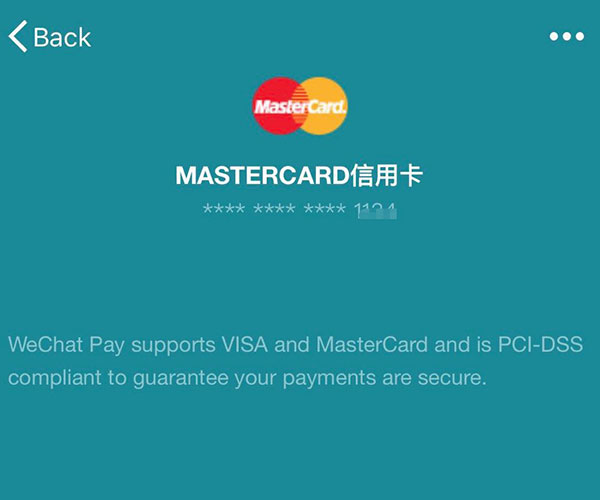Tap the "compliant to guarantee" second text line
The width and height of the screenshot is (600, 500).
coord(247,378)
